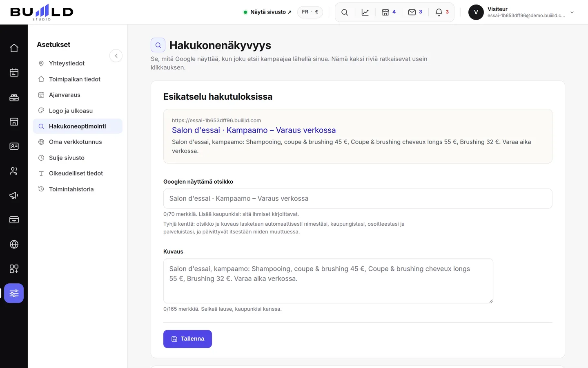Open the ID card icon in left rail
The height and width of the screenshot is (368, 588).
pyautogui.click(x=14, y=146)
